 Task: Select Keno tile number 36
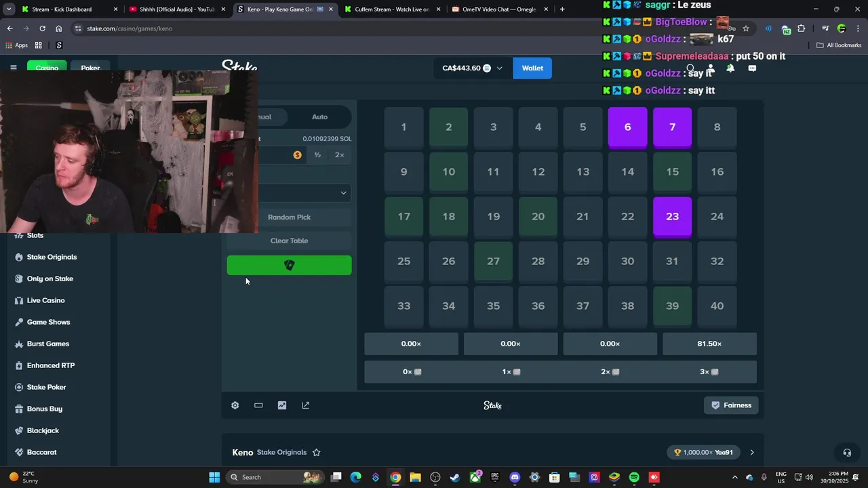(x=538, y=306)
